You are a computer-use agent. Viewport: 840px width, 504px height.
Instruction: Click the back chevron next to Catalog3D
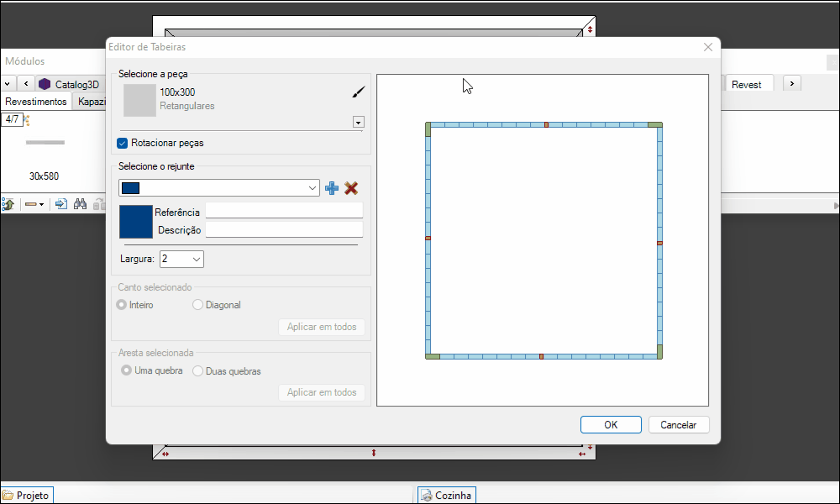pyautogui.click(x=26, y=83)
